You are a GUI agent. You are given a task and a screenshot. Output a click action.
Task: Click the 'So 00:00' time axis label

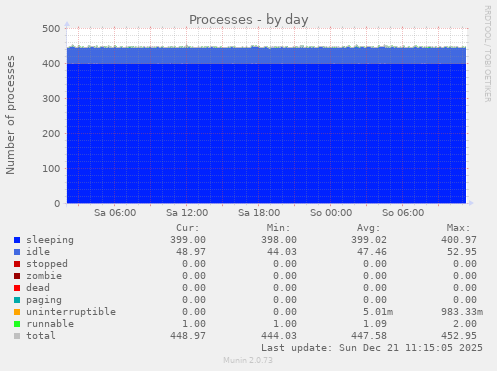click(x=331, y=213)
